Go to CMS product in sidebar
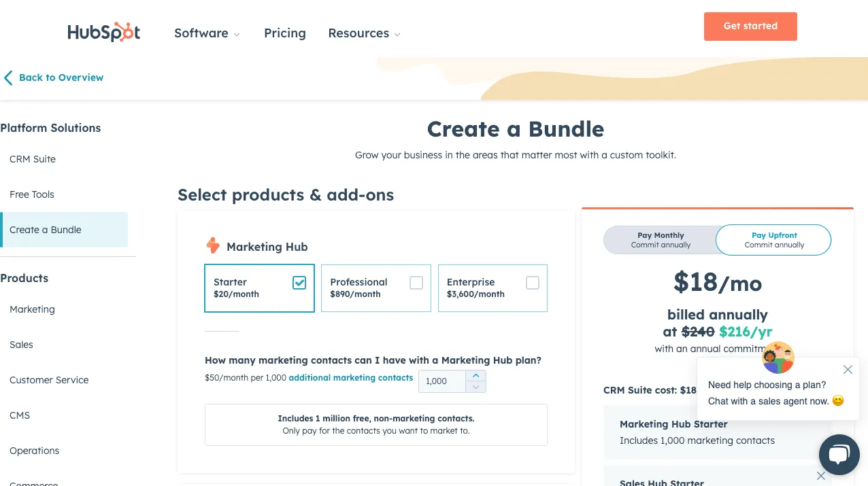The width and height of the screenshot is (868, 486). coord(20,415)
